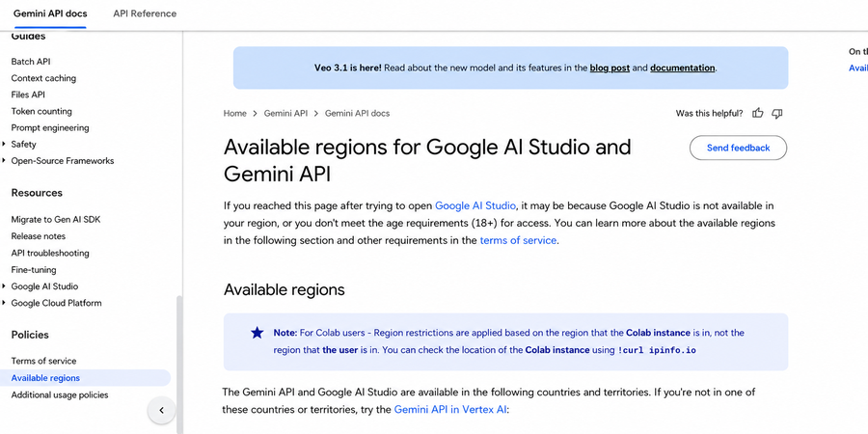Open Safety guide in the sidebar
This screenshot has height=434, width=868.
(x=24, y=144)
